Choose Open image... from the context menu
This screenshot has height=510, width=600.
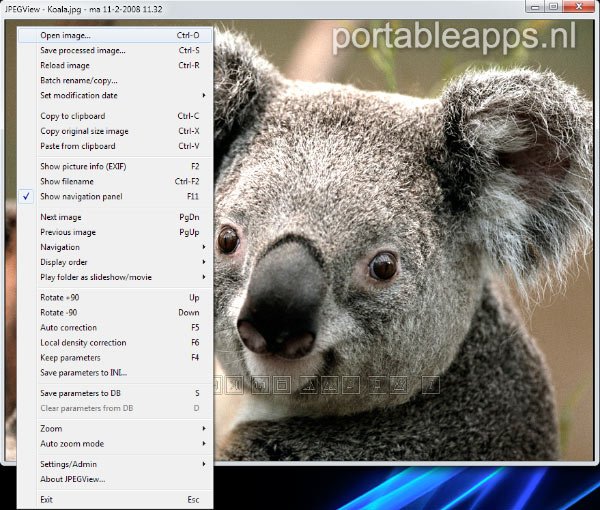pyautogui.click(x=115, y=35)
